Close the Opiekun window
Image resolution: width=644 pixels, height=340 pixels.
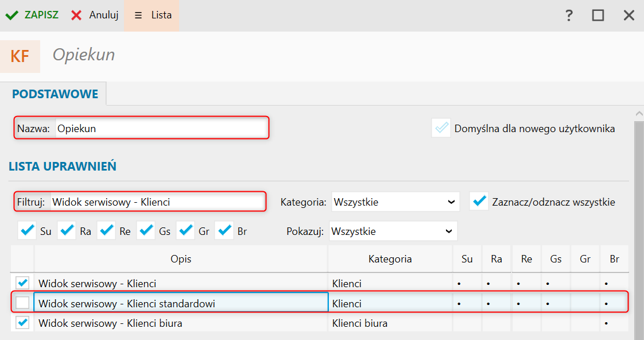pos(629,16)
